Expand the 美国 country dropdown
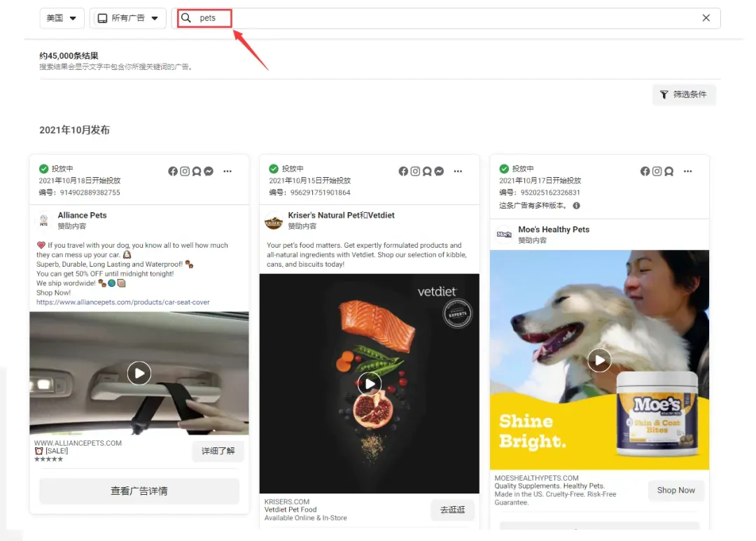The image size is (756, 541). coord(62,18)
